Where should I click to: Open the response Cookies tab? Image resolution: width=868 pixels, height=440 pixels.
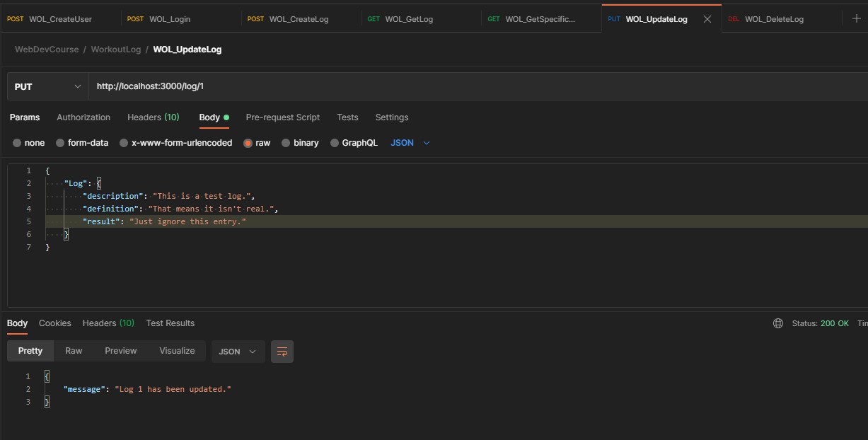point(55,323)
